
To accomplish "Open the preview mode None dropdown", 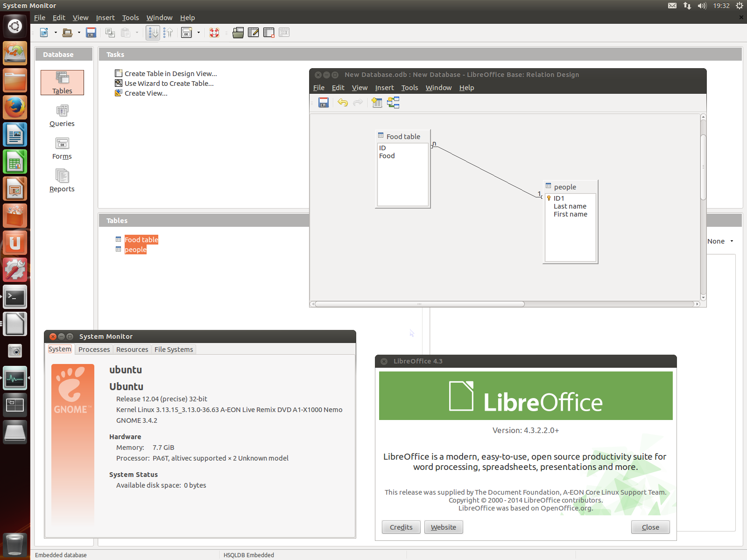I will coord(720,241).
